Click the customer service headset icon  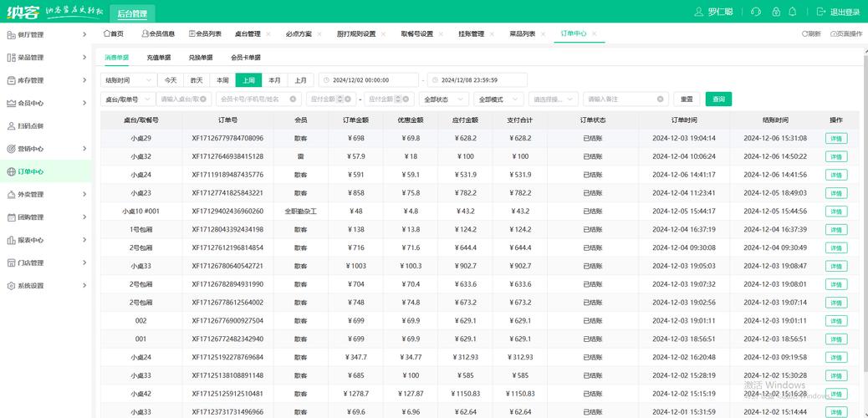(x=756, y=12)
